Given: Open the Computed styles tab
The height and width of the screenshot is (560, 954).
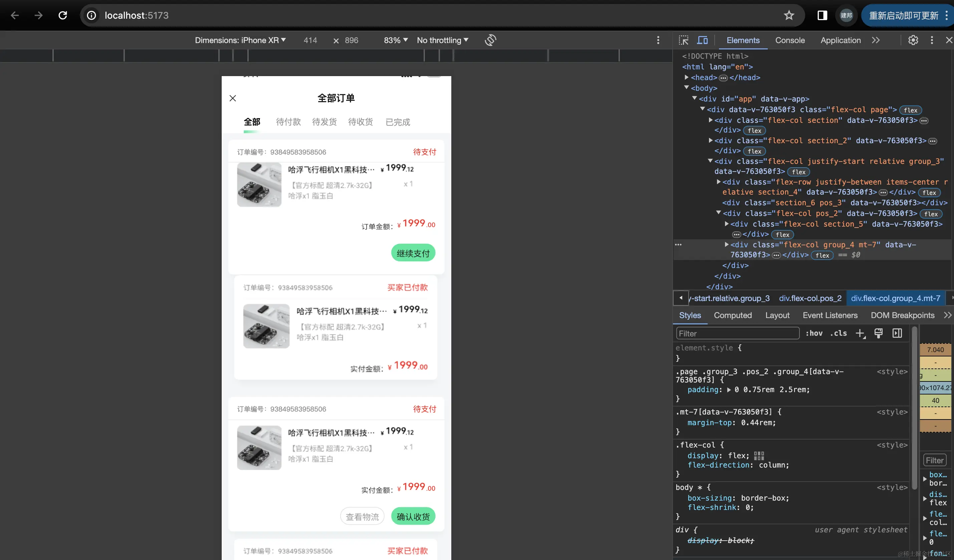Looking at the screenshot, I should click(733, 315).
